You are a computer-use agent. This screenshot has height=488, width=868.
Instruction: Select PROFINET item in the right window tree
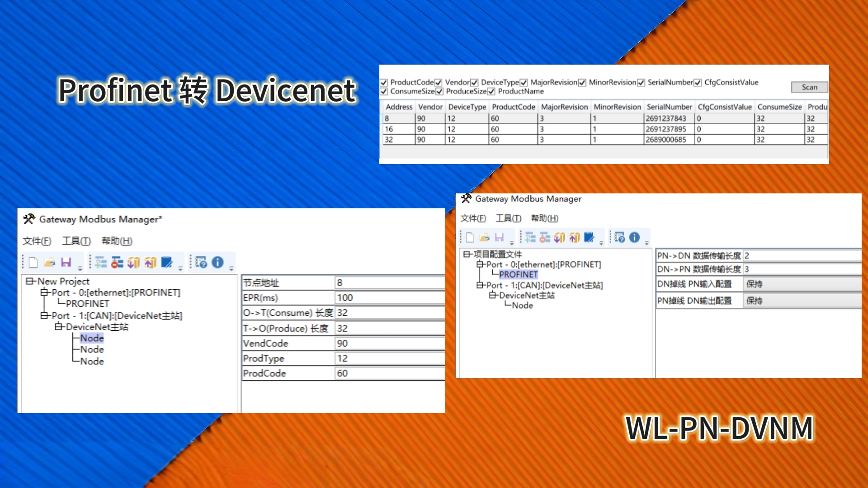(x=518, y=274)
